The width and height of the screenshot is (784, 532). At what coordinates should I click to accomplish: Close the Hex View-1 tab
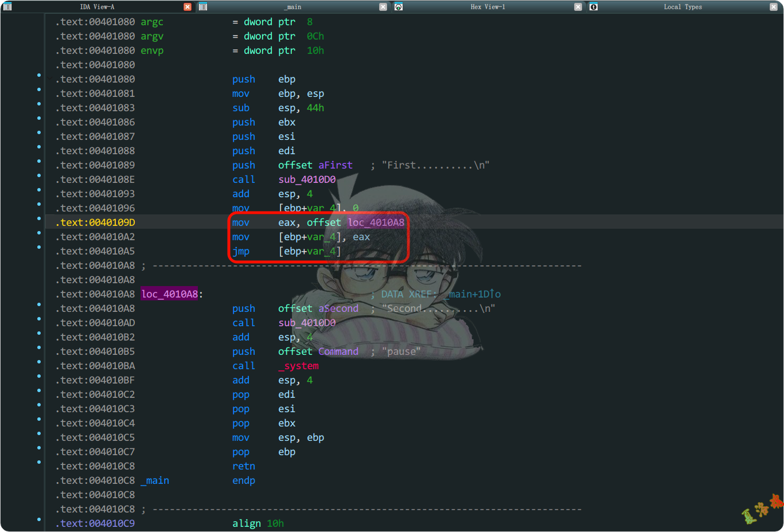578,7
